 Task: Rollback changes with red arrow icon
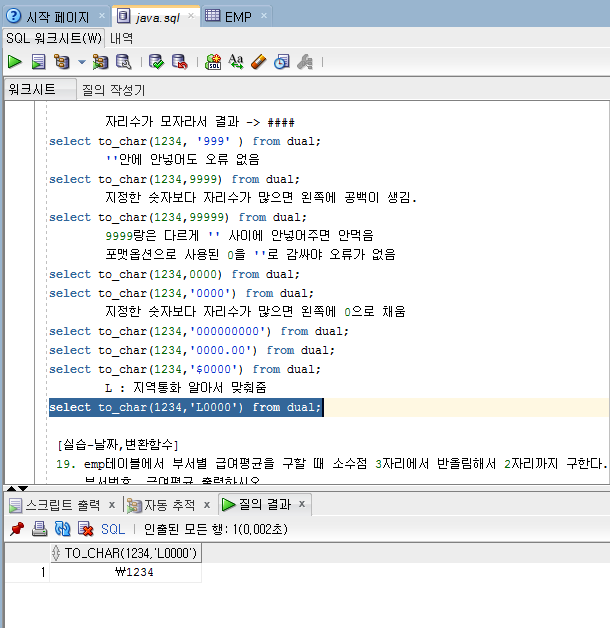pyautogui.click(x=180, y=62)
